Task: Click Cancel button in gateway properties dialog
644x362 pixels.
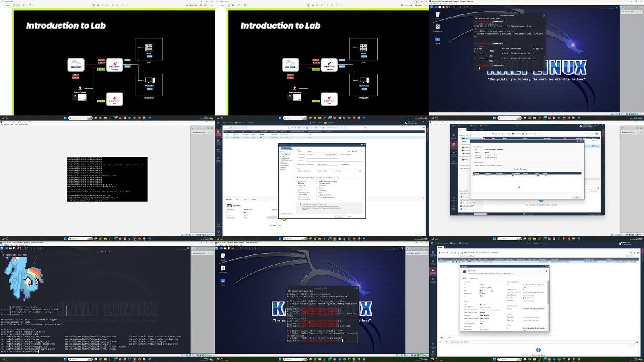Action: coord(349,216)
